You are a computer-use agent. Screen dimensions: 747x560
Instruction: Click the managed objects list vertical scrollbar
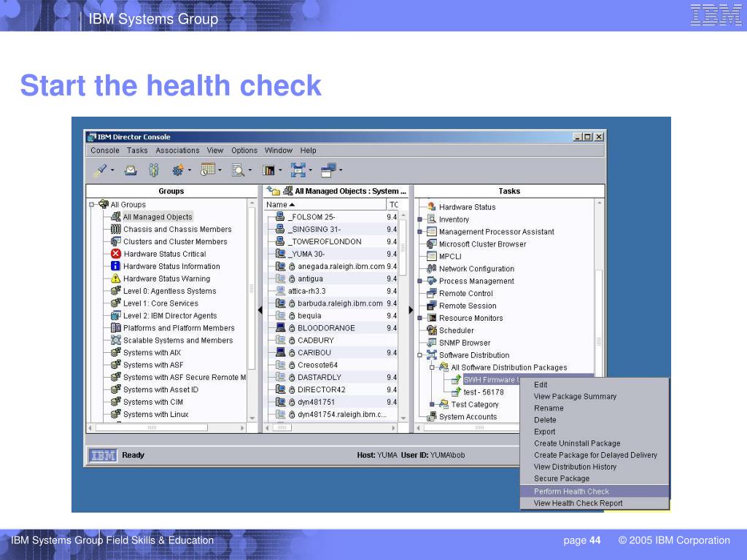[x=403, y=248]
